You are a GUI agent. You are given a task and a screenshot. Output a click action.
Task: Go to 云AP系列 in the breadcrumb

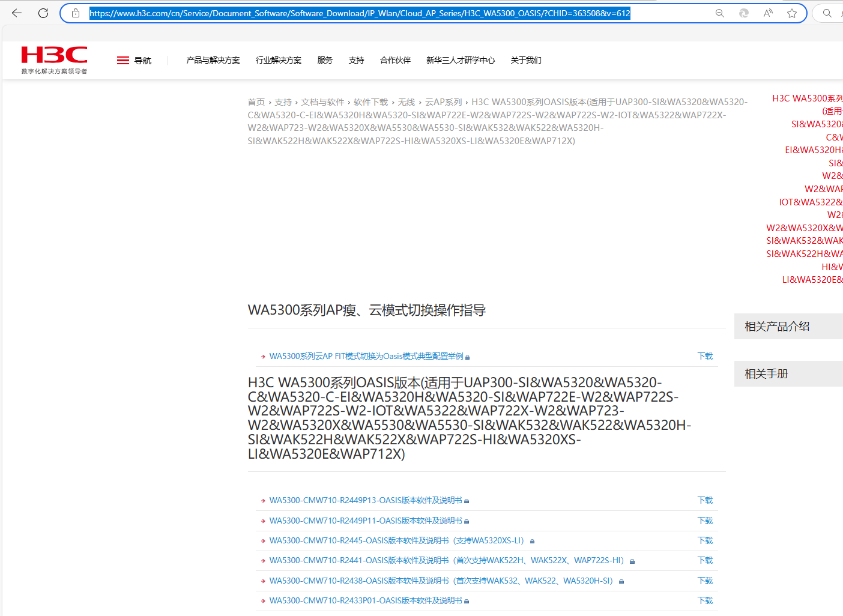point(444,102)
